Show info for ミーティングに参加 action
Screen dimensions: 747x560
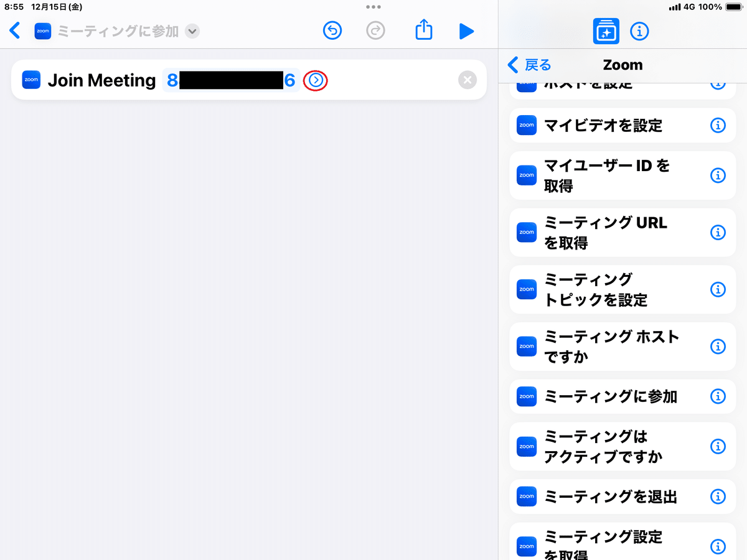(x=718, y=396)
